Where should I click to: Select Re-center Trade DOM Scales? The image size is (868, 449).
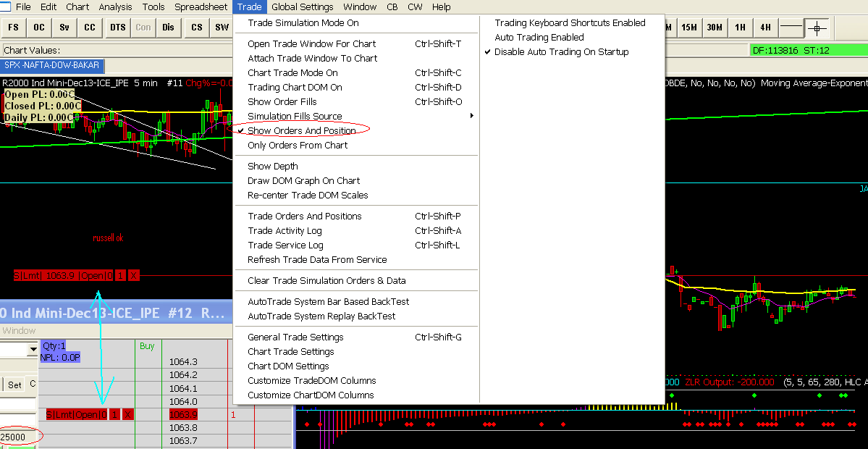coord(356,195)
